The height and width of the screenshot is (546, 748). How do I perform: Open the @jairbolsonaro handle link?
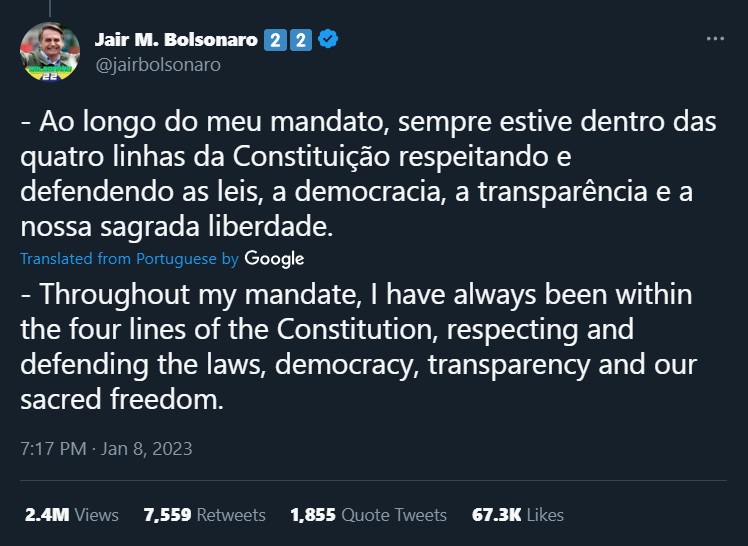(x=158, y=65)
